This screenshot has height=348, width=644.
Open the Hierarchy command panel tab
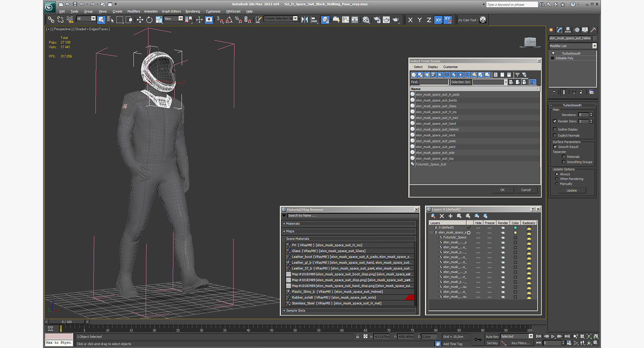pyautogui.click(x=568, y=30)
